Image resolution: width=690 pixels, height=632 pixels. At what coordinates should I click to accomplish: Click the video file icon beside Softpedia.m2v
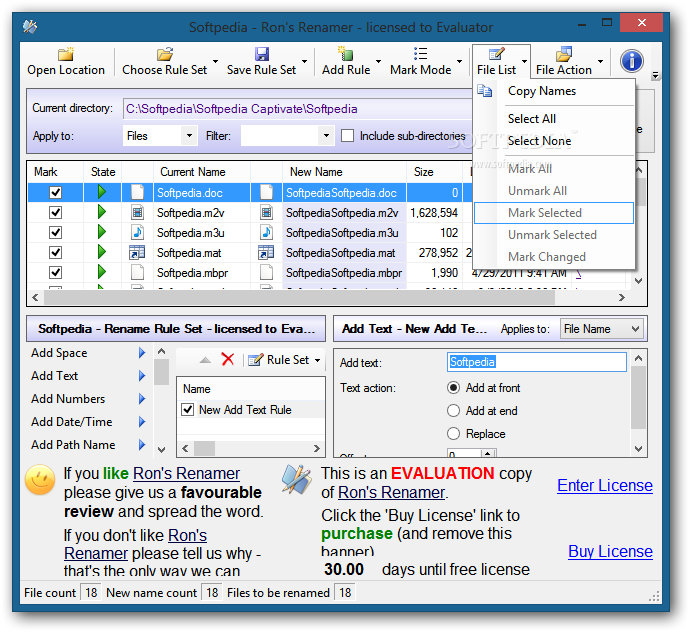coord(137,212)
